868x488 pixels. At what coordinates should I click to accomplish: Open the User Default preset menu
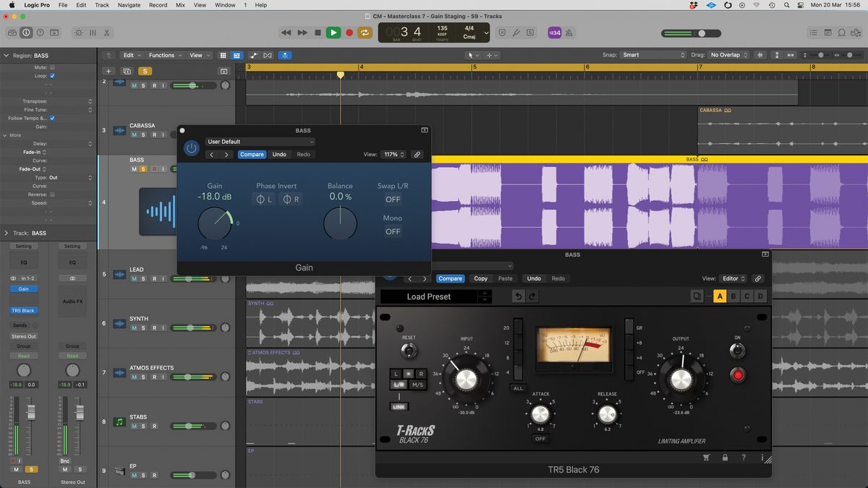click(260, 141)
